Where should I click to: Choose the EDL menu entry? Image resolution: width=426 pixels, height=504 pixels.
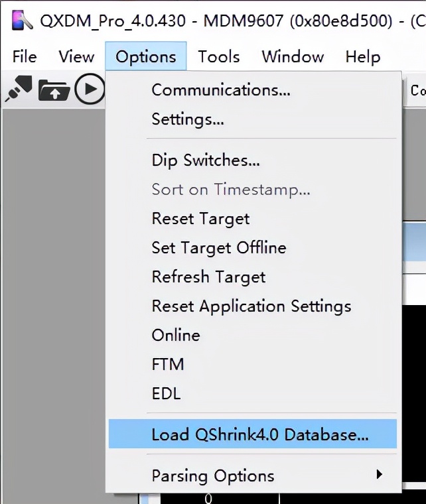click(252, 393)
